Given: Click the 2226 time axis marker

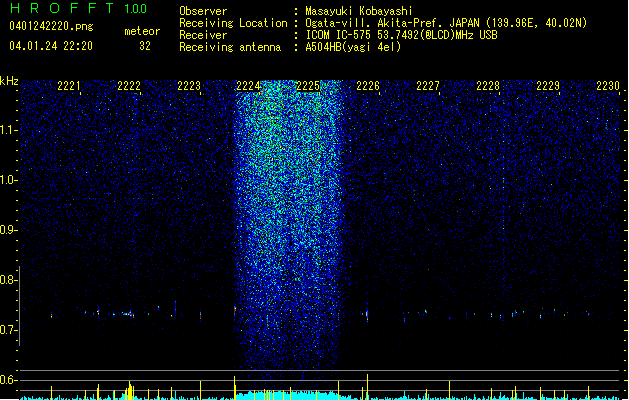Looking at the screenshot, I should tap(368, 86).
